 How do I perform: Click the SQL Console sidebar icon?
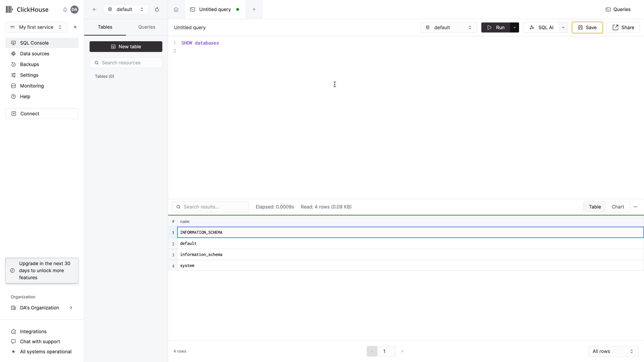(14, 43)
